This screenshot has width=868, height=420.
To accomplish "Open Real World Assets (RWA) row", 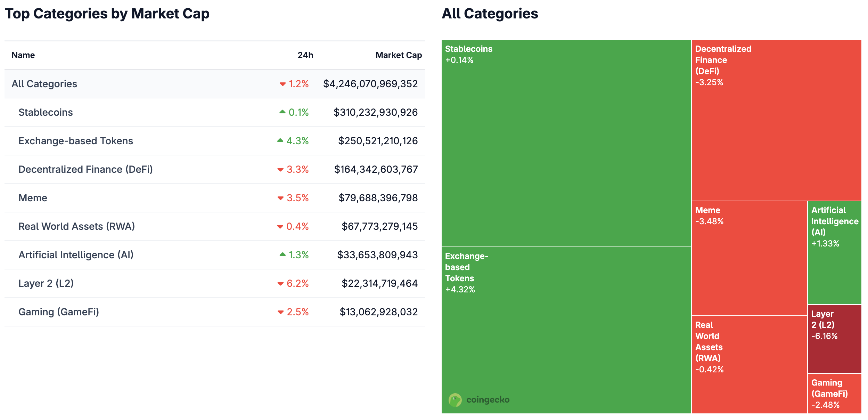I will click(x=76, y=226).
